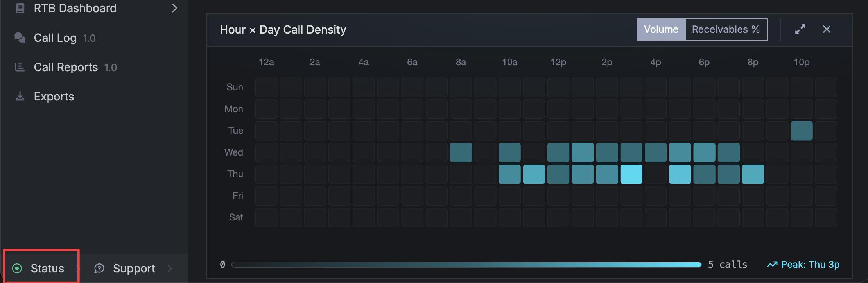The image size is (868, 283).
Task: Click the Peak trend arrow icon
Action: 772,265
